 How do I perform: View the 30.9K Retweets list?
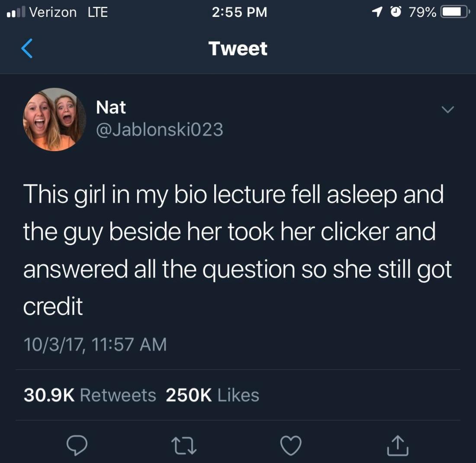(x=90, y=395)
